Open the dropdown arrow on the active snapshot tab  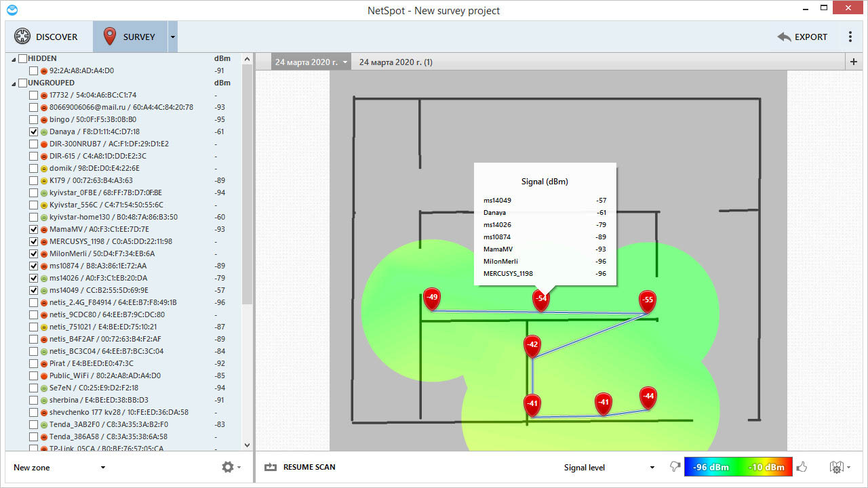pyautogui.click(x=345, y=62)
